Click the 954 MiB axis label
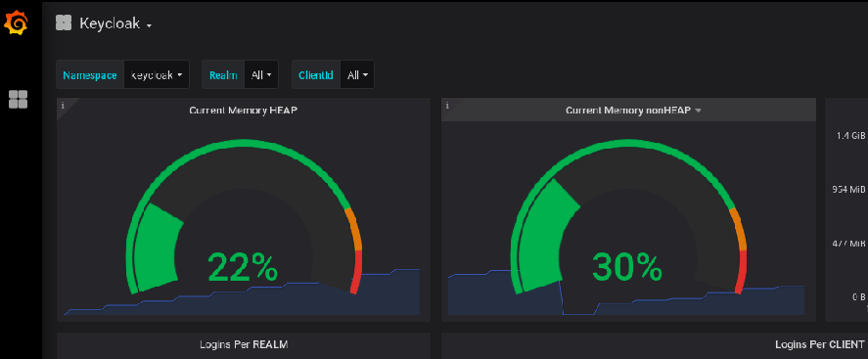 pyautogui.click(x=849, y=189)
